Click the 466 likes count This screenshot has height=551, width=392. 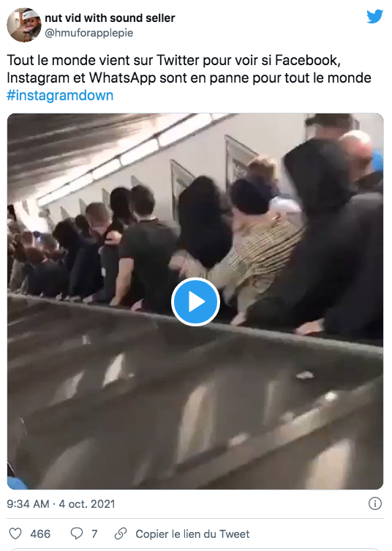click(x=40, y=533)
